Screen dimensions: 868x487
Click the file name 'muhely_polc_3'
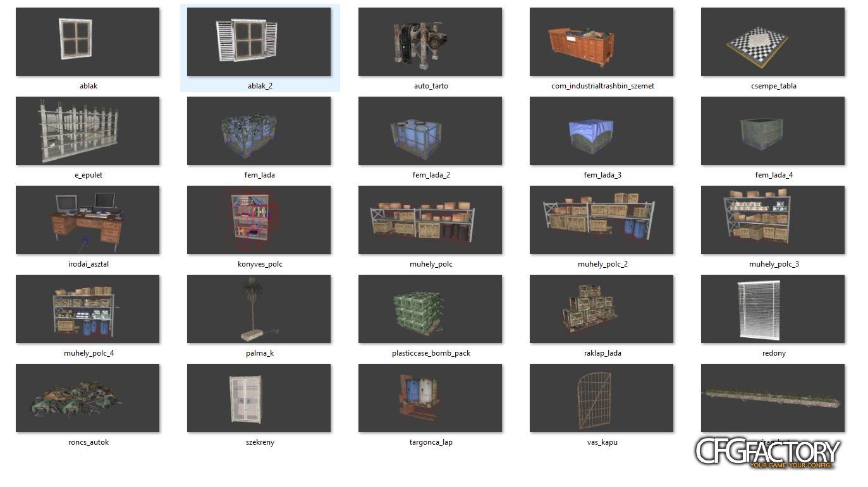tap(774, 264)
